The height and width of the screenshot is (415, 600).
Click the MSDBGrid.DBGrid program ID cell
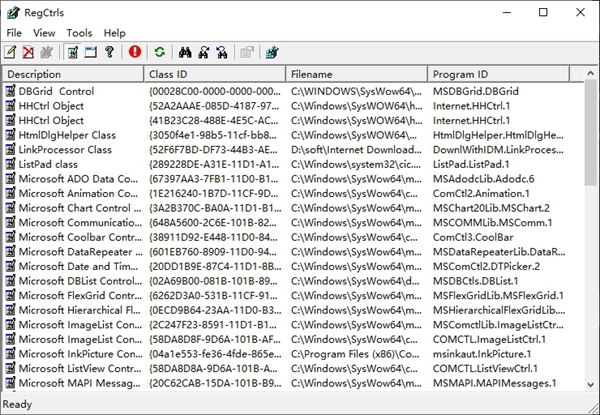click(476, 91)
